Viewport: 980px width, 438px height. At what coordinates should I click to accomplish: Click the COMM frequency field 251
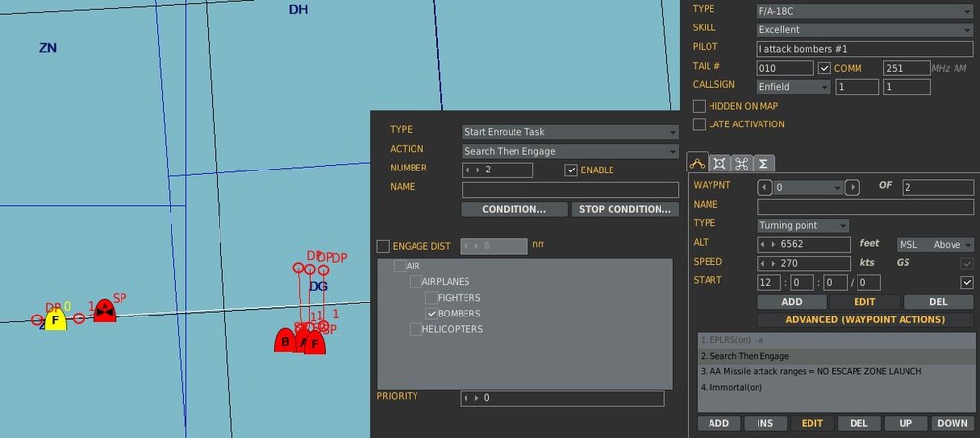coord(906,69)
